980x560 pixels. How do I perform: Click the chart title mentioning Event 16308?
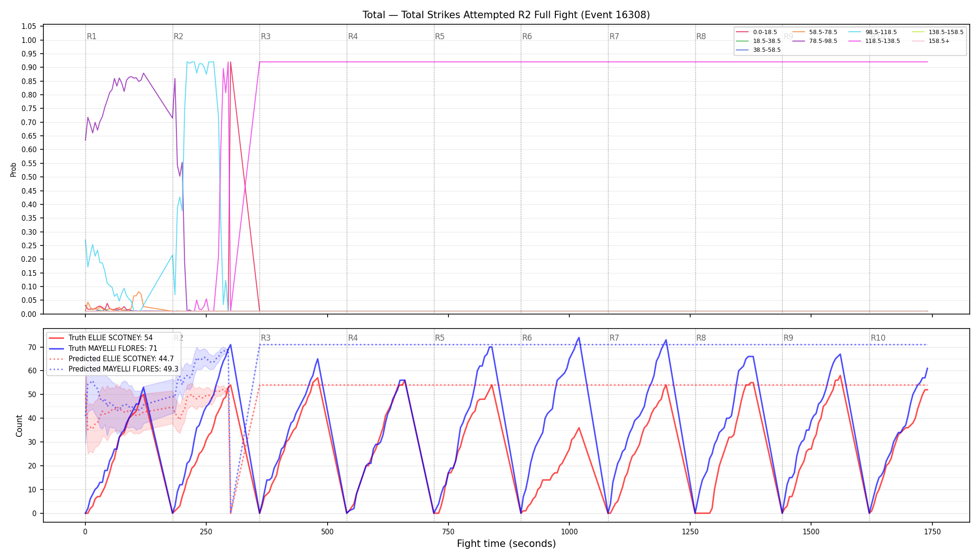tap(506, 15)
